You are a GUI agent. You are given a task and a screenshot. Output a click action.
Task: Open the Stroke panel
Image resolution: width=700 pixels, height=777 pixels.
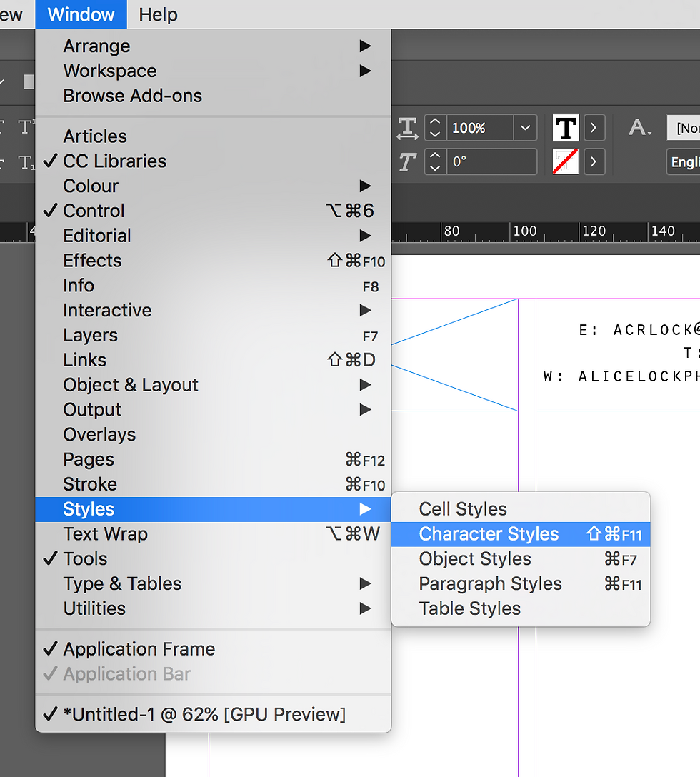(x=213, y=484)
